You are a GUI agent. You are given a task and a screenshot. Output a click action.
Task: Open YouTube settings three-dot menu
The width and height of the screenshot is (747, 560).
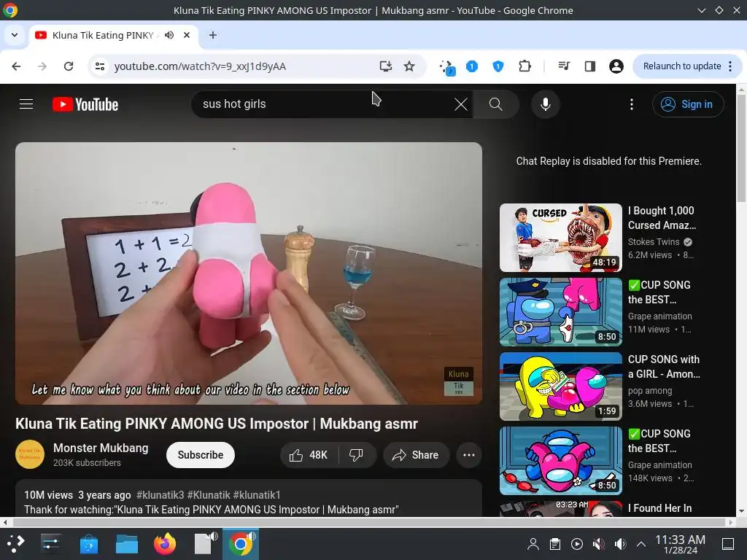[x=632, y=104]
